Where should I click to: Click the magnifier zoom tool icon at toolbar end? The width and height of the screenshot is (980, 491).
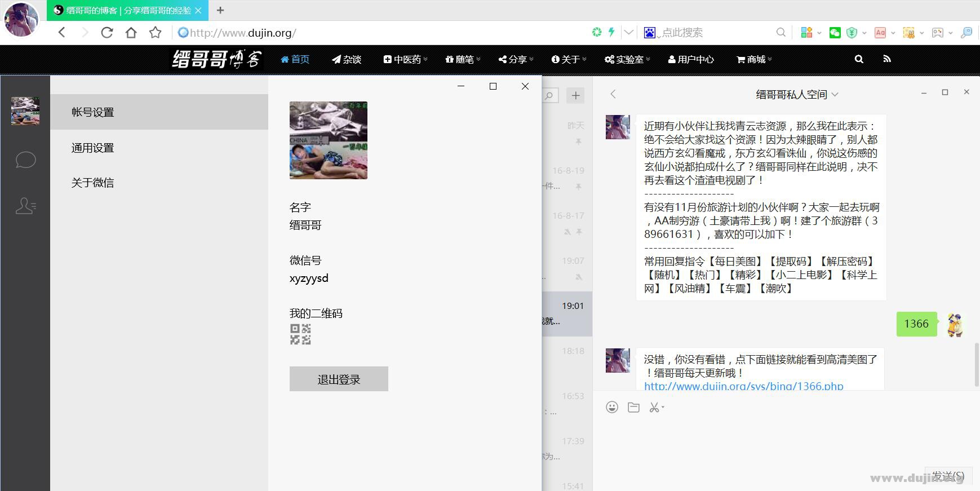click(966, 33)
